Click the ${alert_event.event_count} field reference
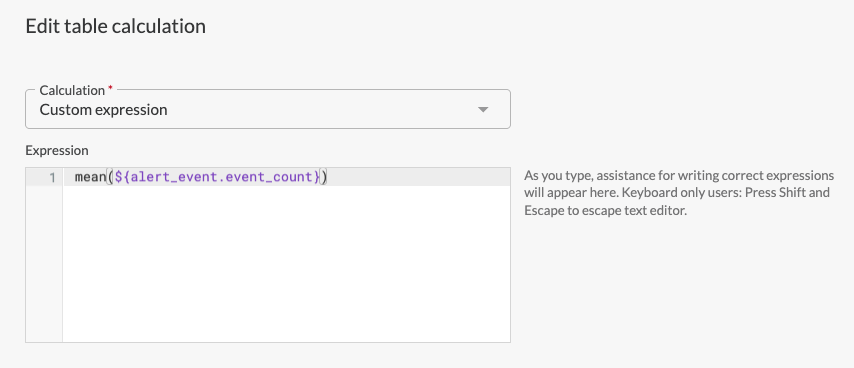 [x=217, y=177]
